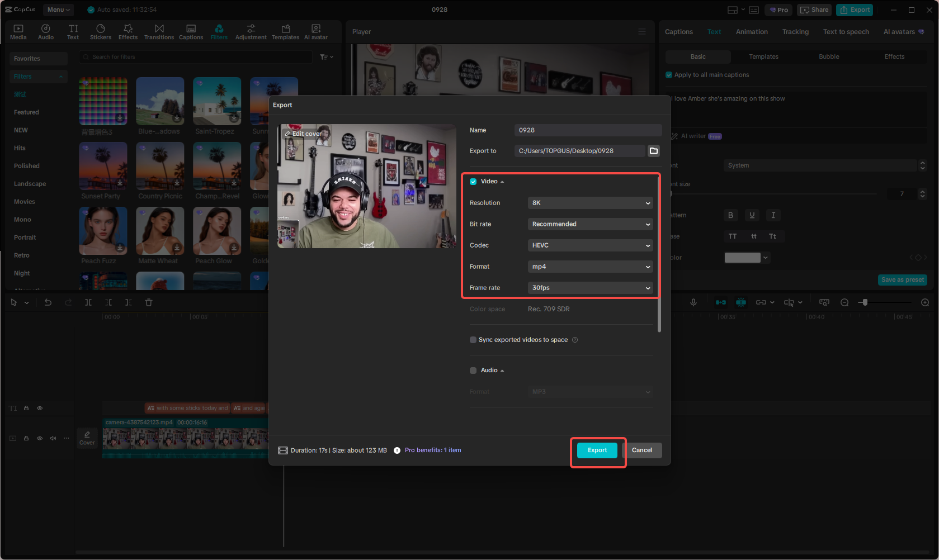Switch to the Animation tab
The image size is (939, 560).
pos(751,32)
